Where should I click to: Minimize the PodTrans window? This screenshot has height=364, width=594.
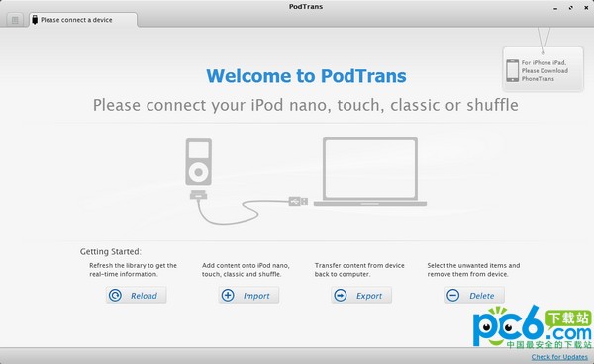pyautogui.click(x=555, y=8)
